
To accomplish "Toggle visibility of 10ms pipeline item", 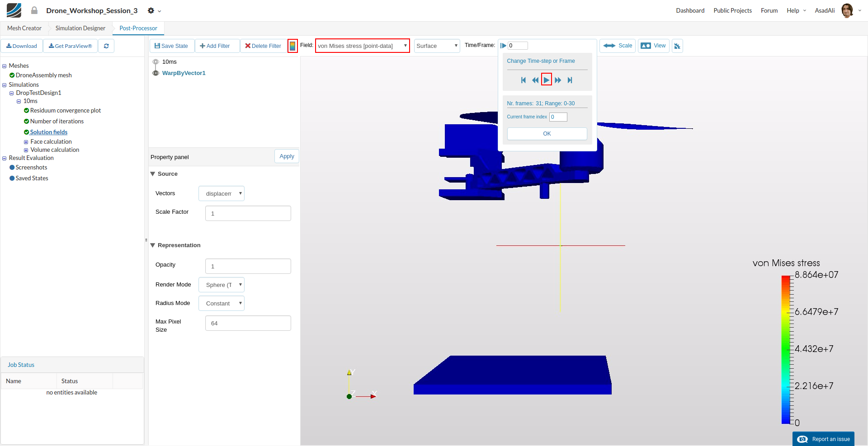I will [156, 62].
